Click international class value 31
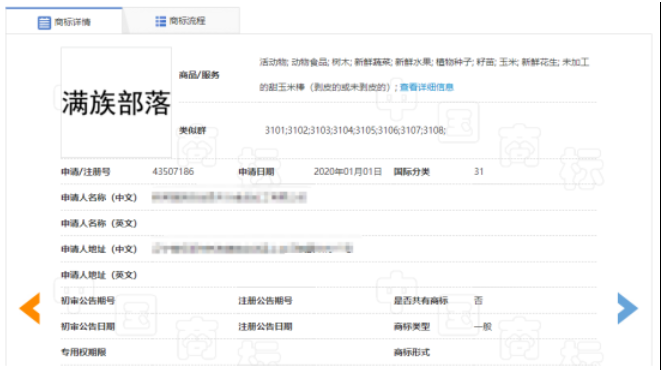665x370 pixels. pyautogui.click(x=479, y=171)
